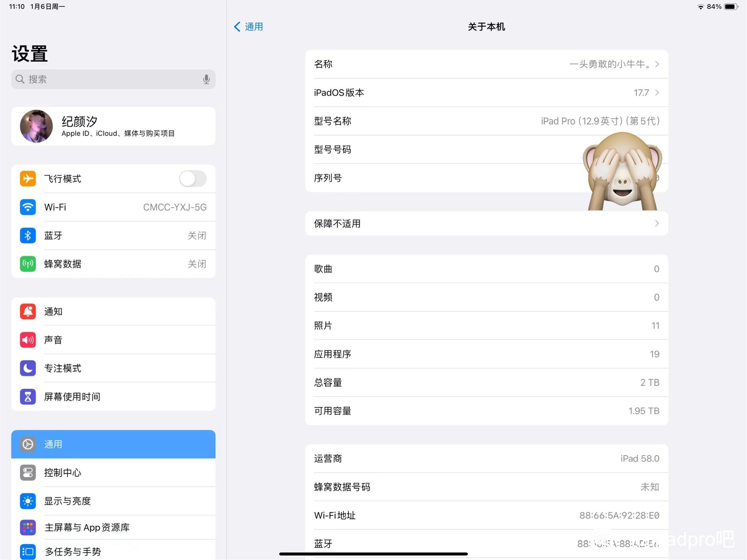The image size is (747, 560).
Task: Tap the Control Center switches icon
Action: click(x=28, y=473)
